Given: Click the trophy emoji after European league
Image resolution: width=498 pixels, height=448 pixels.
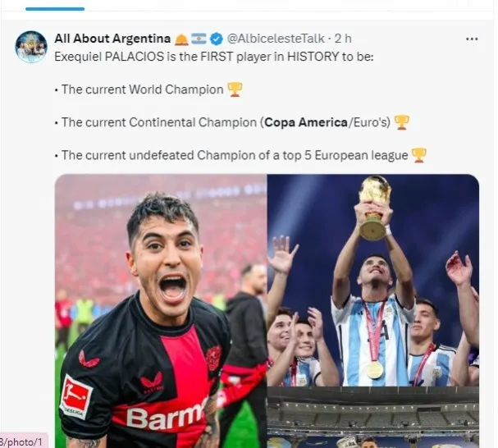Looking at the screenshot, I should 418,155.
